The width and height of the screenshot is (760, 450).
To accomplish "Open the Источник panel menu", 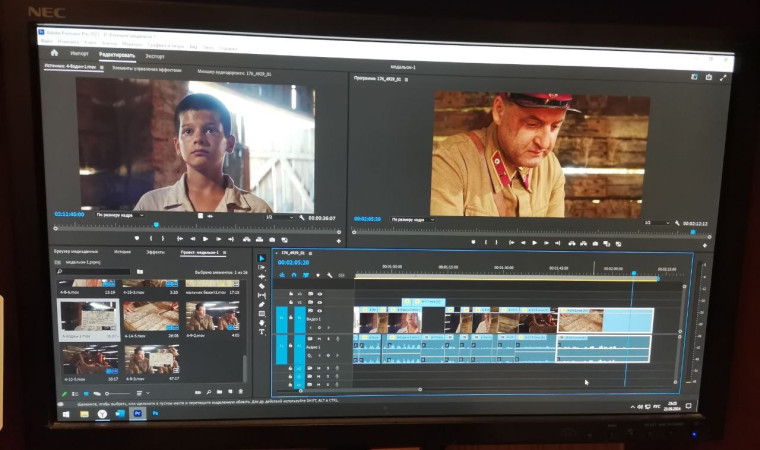I will point(102,67).
